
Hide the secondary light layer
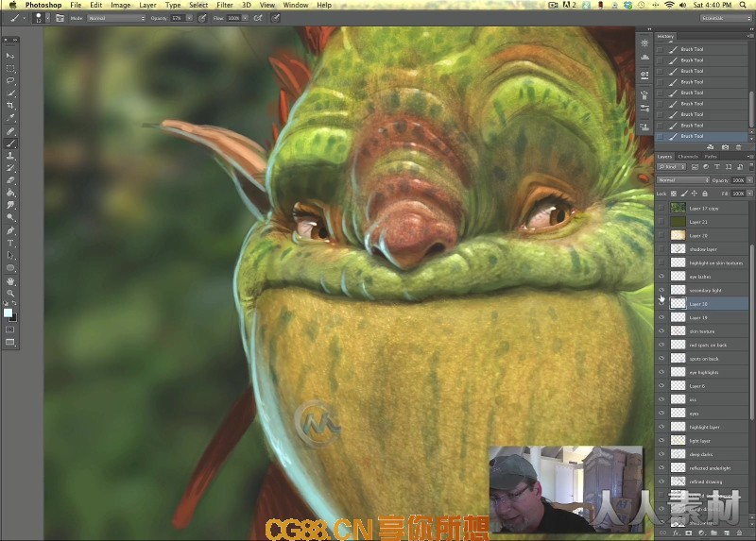point(661,290)
